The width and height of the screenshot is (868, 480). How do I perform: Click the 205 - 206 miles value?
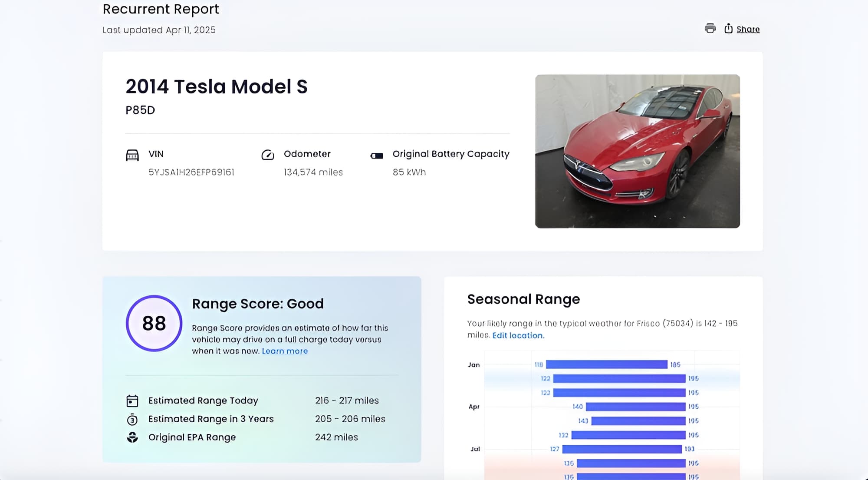(x=350, y=419)
